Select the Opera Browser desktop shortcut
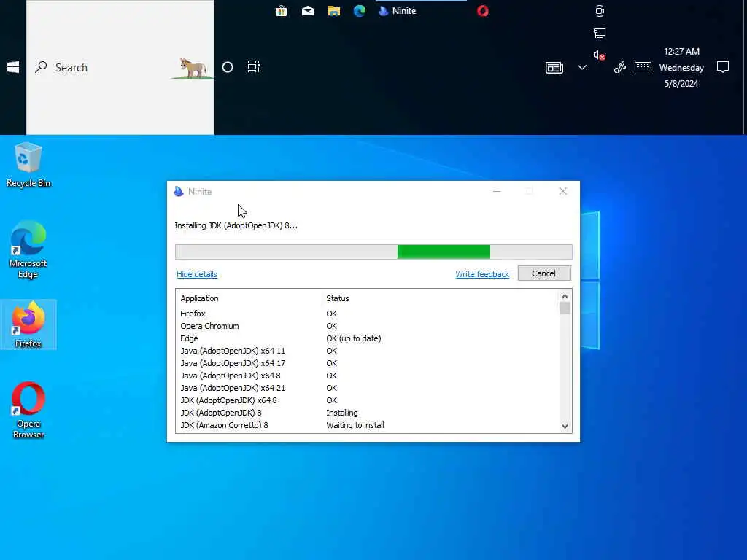This screenshot has width=747, height=560. tap(28, 410)
